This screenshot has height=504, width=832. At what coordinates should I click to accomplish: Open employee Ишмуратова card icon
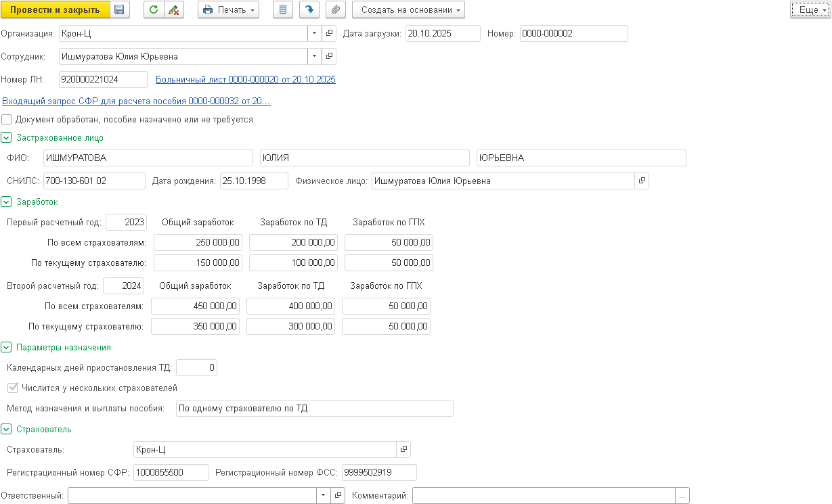(330, 56)
